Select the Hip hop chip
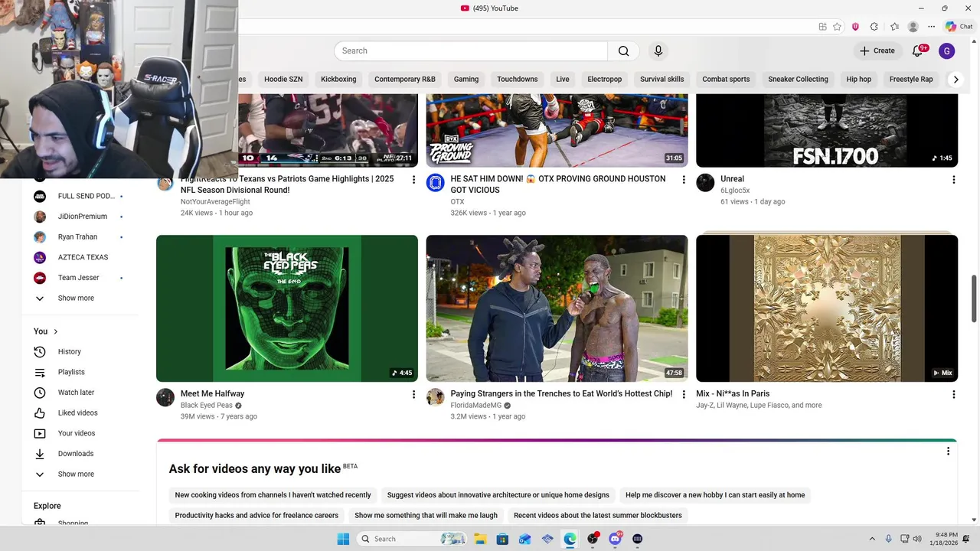 pos(859,80)
